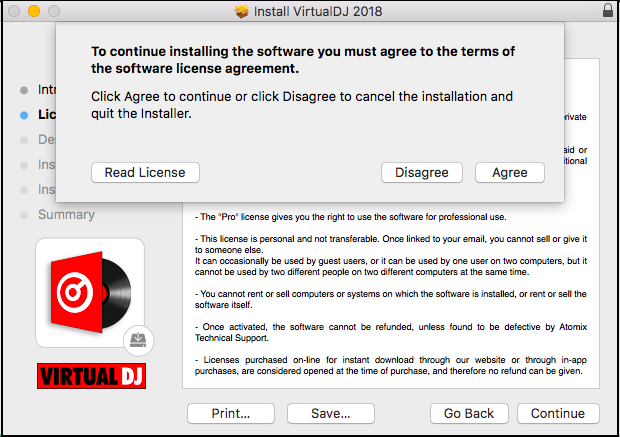
Task: Click the blue License step bullet
Action: point(24,115)
